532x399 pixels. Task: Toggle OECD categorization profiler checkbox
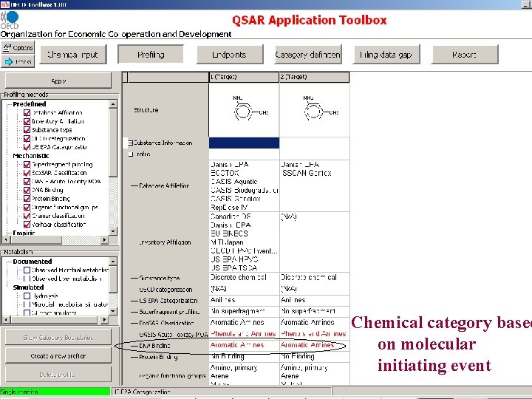tap(27, 138)
